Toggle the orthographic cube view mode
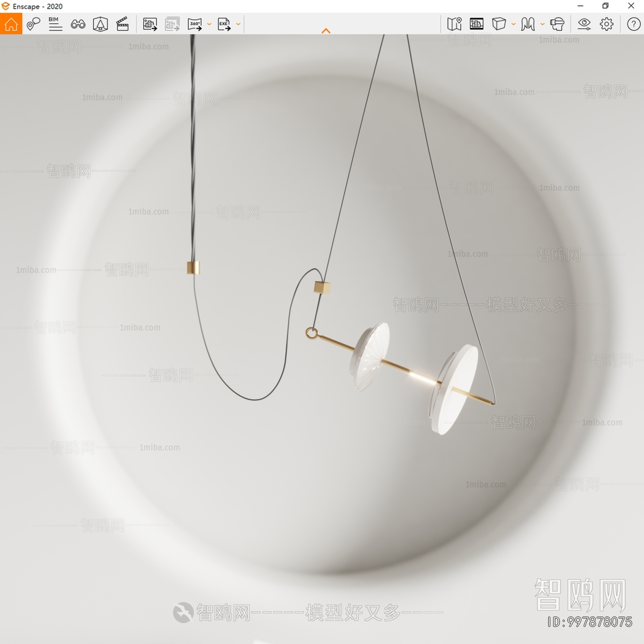This screenshot has width=644, height=644. click(x=499, y=24)
